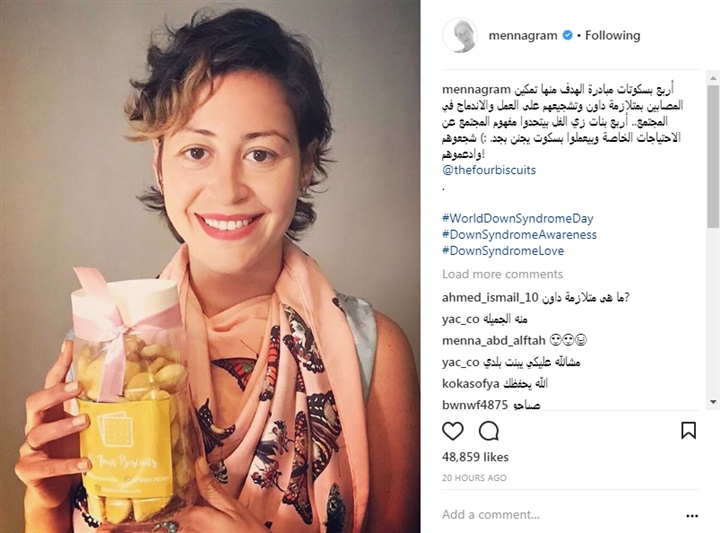
Task: Open mennagram's profile picture
Action: point(460,35)
